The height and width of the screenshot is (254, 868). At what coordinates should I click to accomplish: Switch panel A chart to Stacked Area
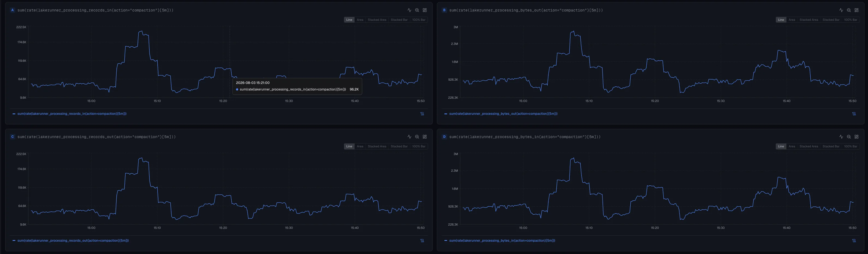(x=377, y=20)
